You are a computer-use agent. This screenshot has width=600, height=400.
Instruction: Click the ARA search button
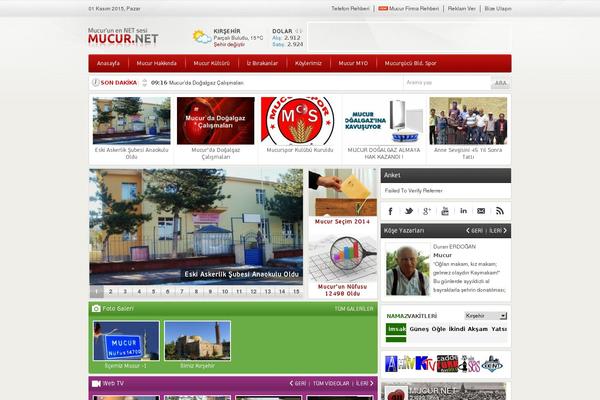pyautogui.click(x=501, y=83)
